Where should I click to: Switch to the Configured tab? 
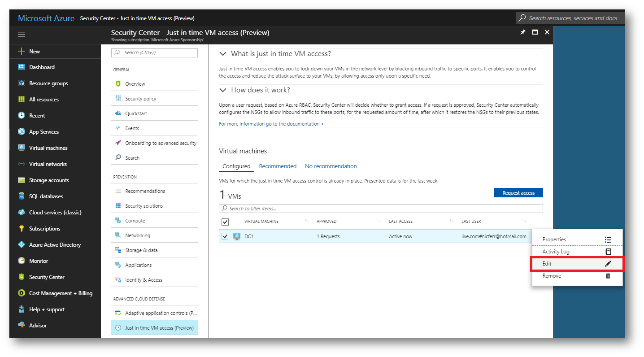(236, 166)
